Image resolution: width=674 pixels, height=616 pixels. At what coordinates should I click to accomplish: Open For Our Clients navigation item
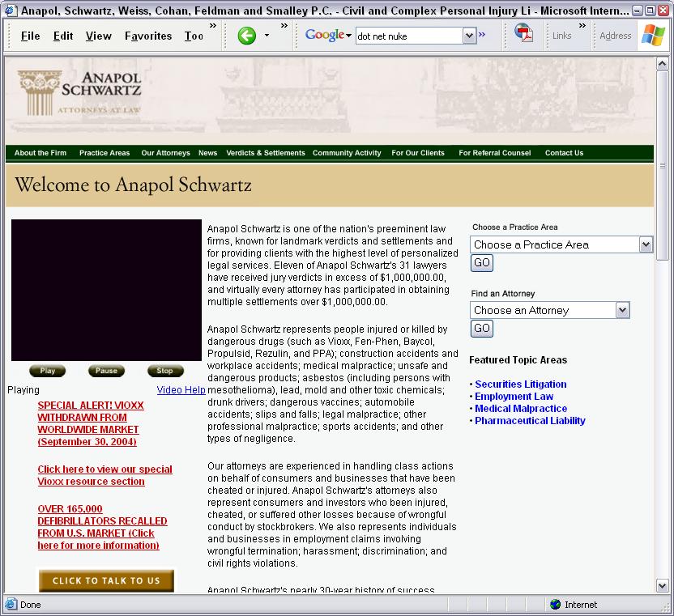click(x=418, y=153)
